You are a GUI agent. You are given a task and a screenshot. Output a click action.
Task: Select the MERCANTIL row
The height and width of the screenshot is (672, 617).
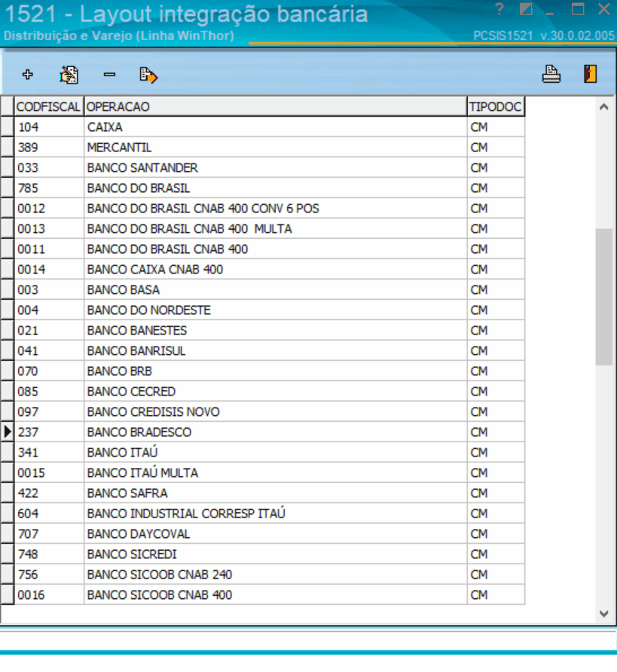(x=262, y=148)
